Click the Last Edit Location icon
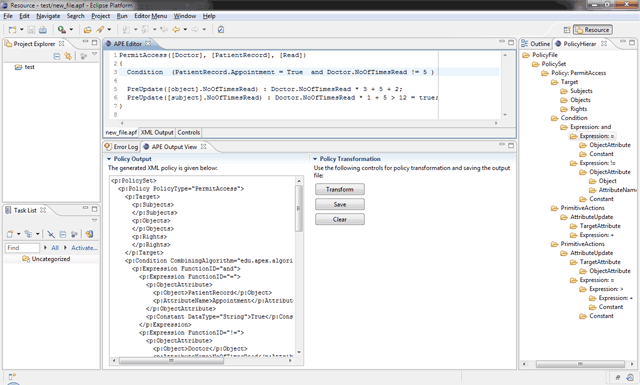The height and width of the screenshot is (385, 640). pyautogui.click(x=164, y=30)
